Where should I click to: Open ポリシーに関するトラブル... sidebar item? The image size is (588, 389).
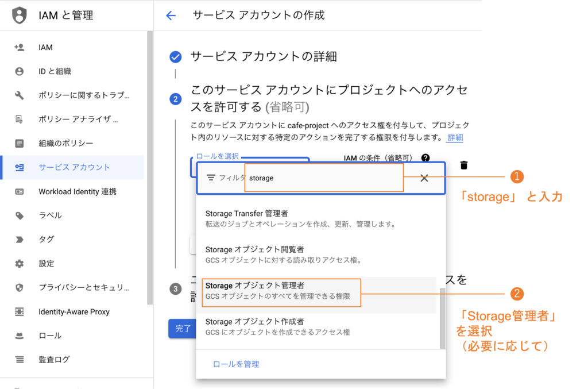pyautogui.click(x=72, y=95)
